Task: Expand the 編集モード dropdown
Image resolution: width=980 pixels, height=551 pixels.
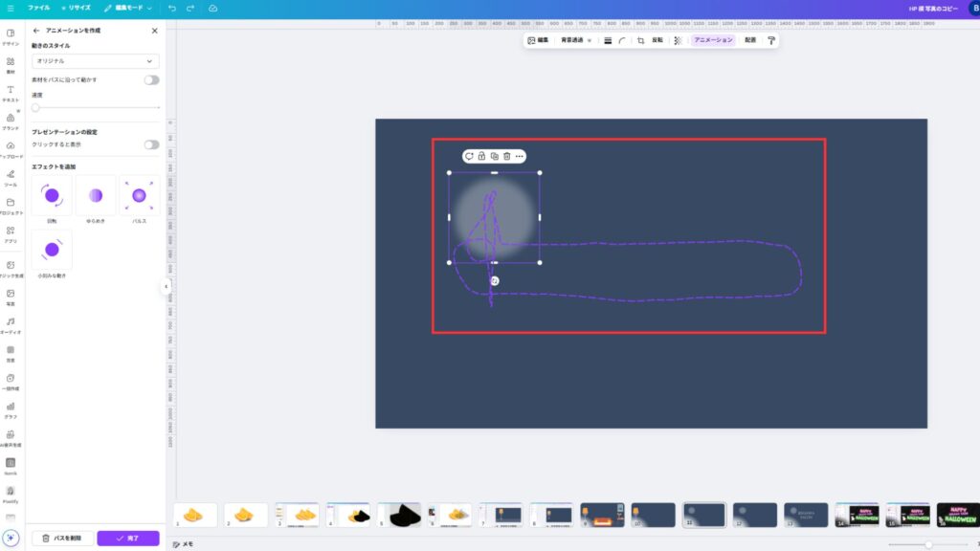Action: pos(128,8)
